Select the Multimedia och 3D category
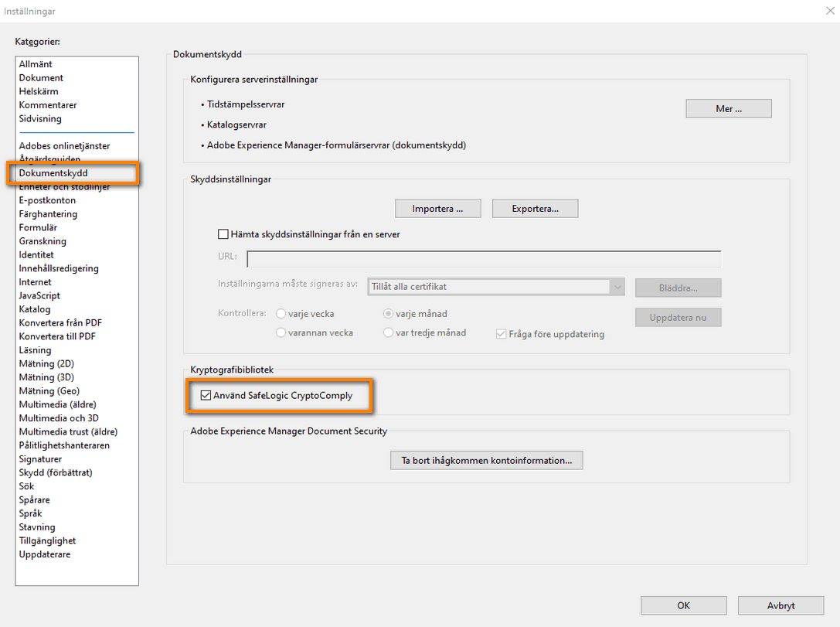The height and width of the screenshot is (627, 840). pos(57,417)
